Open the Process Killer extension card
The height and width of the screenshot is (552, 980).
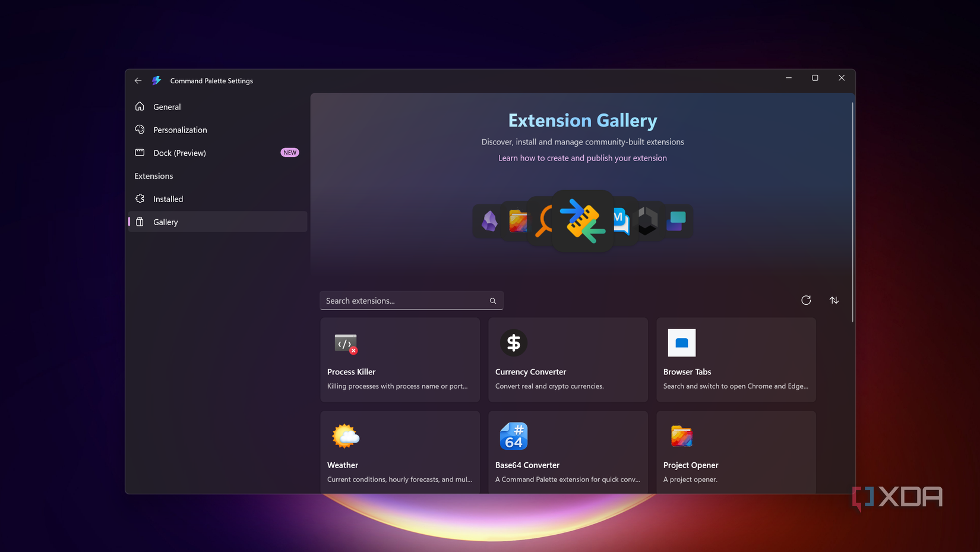coord(400,360)
